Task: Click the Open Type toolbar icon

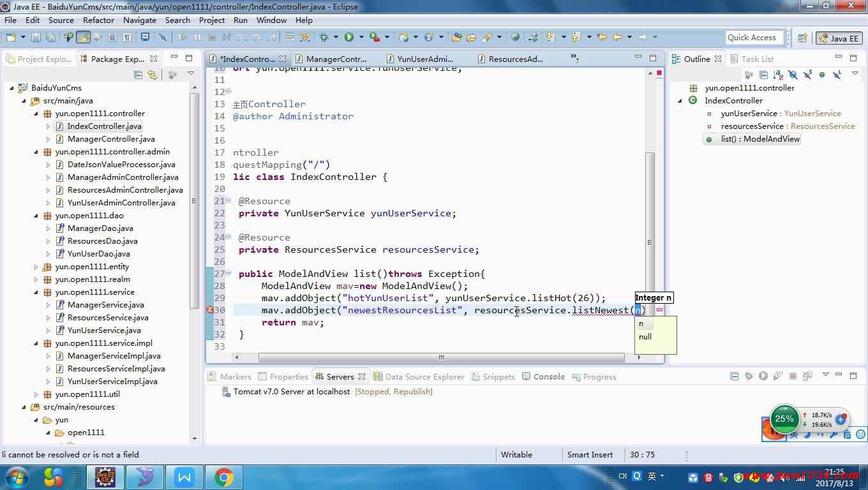Action: (456, 37)
